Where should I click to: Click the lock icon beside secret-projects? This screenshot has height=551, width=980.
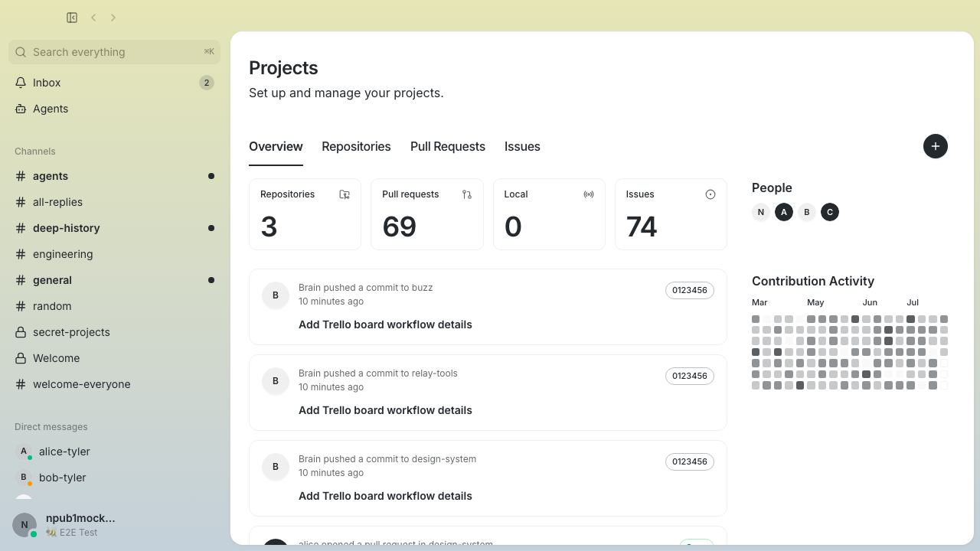(x=21, y=332)
